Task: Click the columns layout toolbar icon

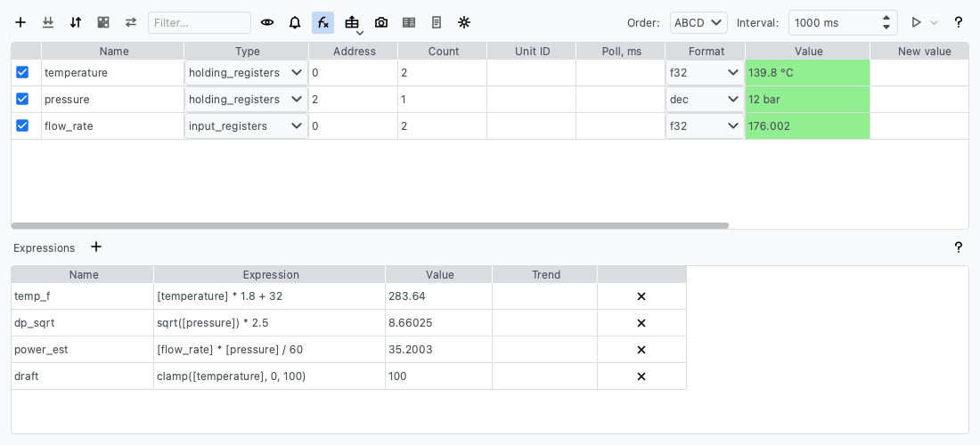Action: [x=409, y=22]
